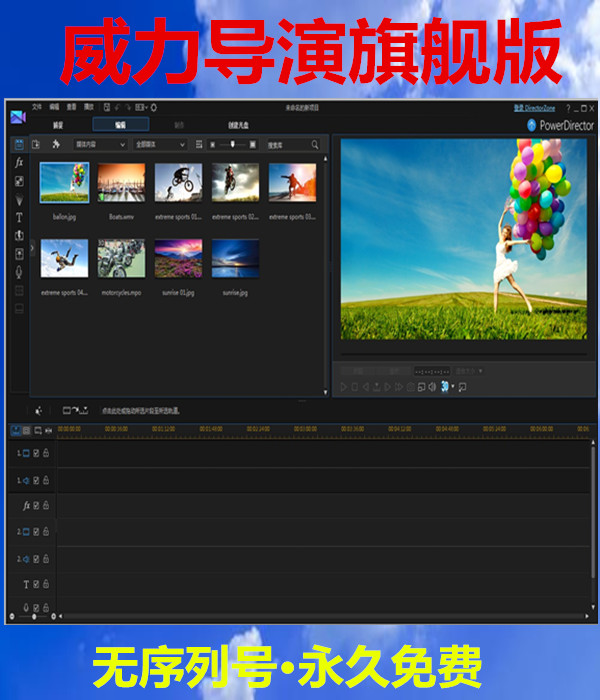Open the Transition Room panel
This screenshot has width=600, height=700.
point(19,235)
